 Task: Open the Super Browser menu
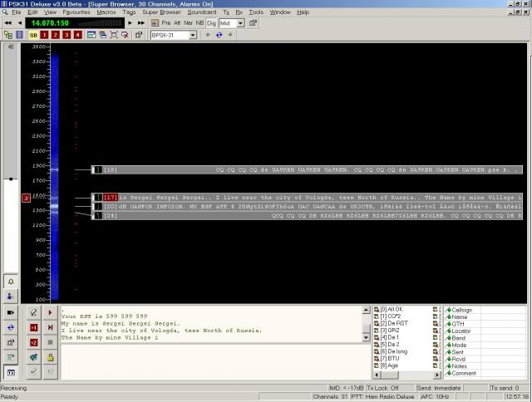pos(161,12)
